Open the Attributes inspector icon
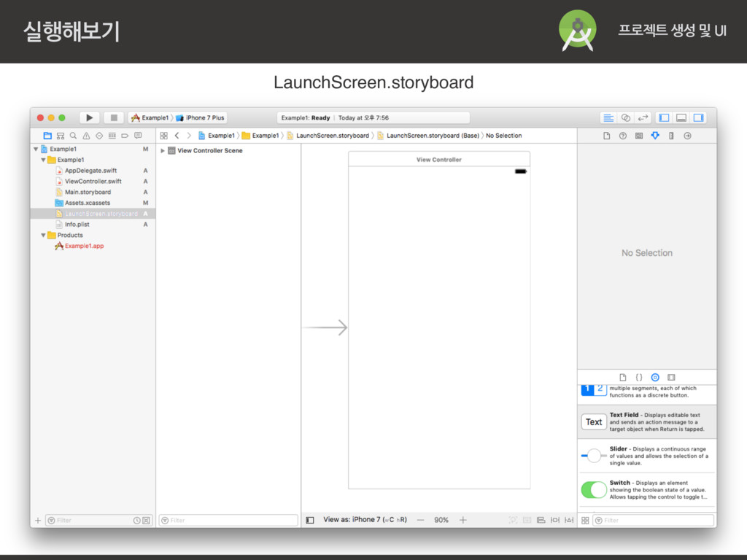 [654, 136]
